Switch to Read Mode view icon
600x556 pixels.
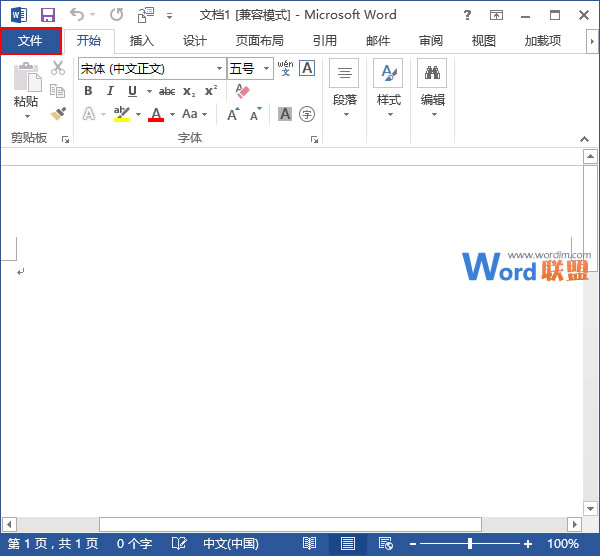pos(309,543)
